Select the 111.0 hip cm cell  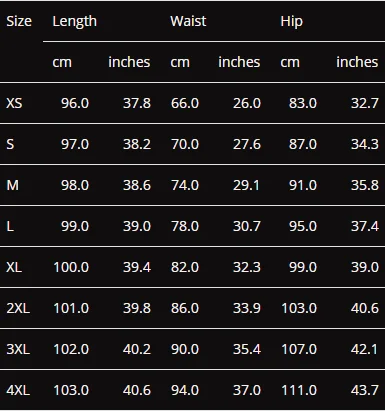(299, 390)
